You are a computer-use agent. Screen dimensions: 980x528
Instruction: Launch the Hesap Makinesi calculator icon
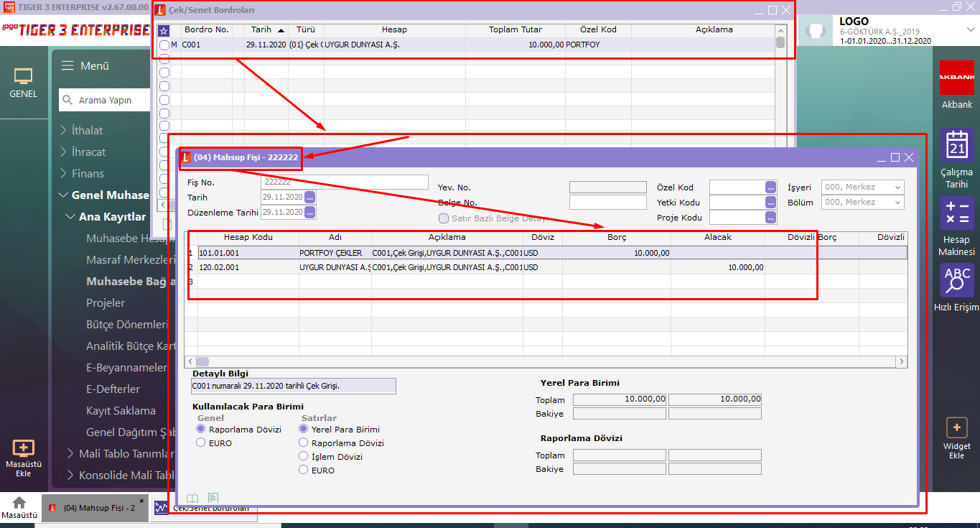point(957,213)
